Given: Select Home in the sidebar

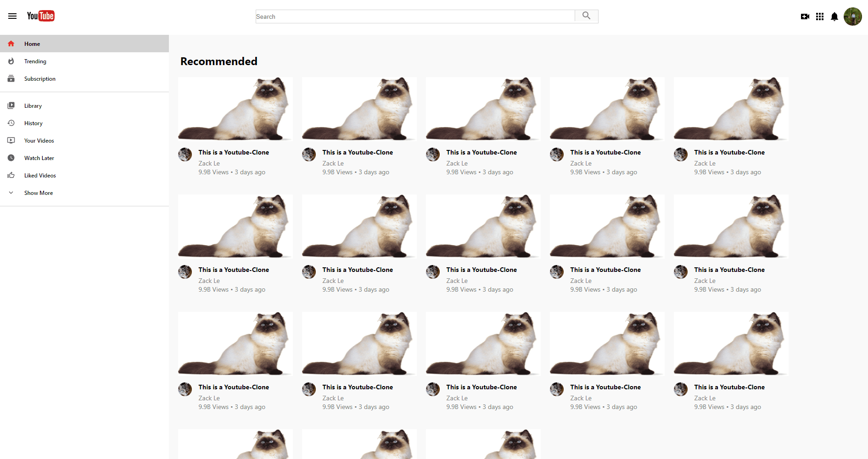Looking at the screenshot, I should click(x=84, y=44).
